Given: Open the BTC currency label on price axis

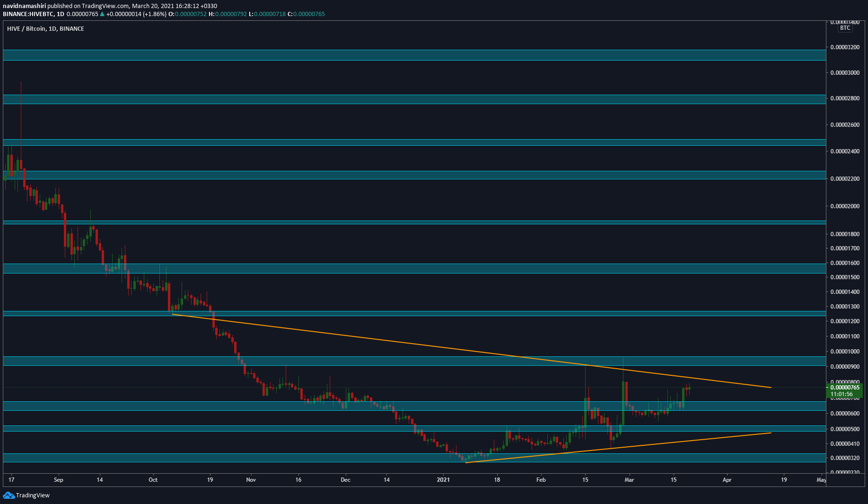Looking at the screenshot, I should point(845,28).
